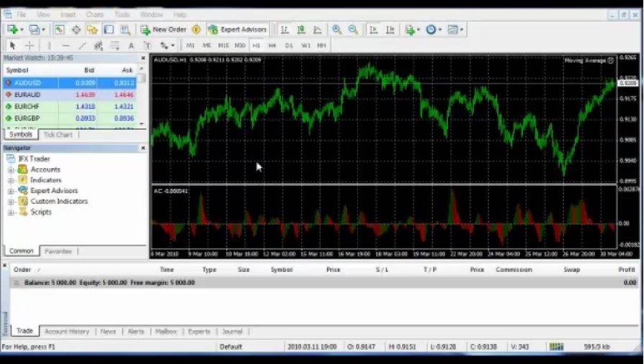This screenshot has width=644, height=364.
Task: Zoom out on the chart
Action: [353, 30]
